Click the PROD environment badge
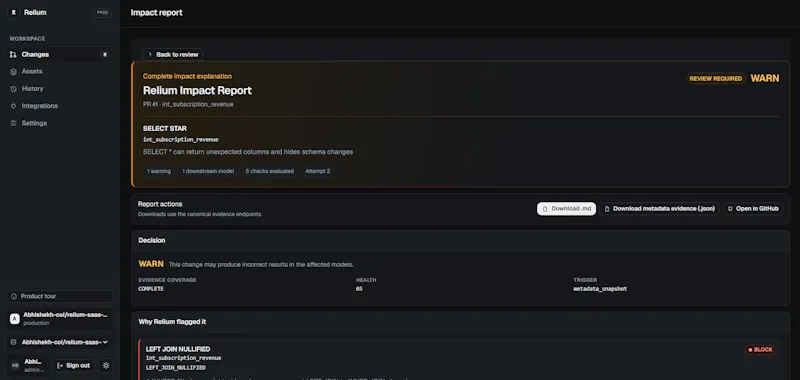Image resolution: width=800 pixels, height=380 pixels. pos(103,13)
